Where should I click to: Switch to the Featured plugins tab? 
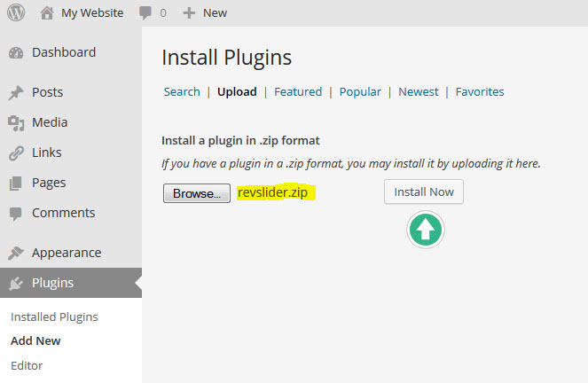[298, 91]
